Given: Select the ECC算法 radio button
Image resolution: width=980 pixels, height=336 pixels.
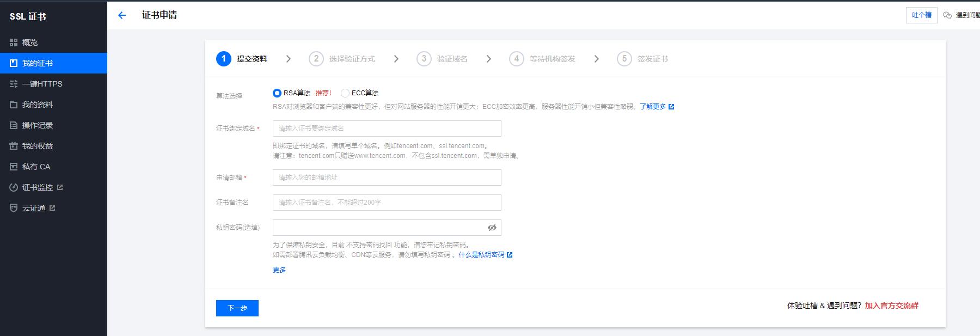Looking at the screenshot, I should [345, 93].
